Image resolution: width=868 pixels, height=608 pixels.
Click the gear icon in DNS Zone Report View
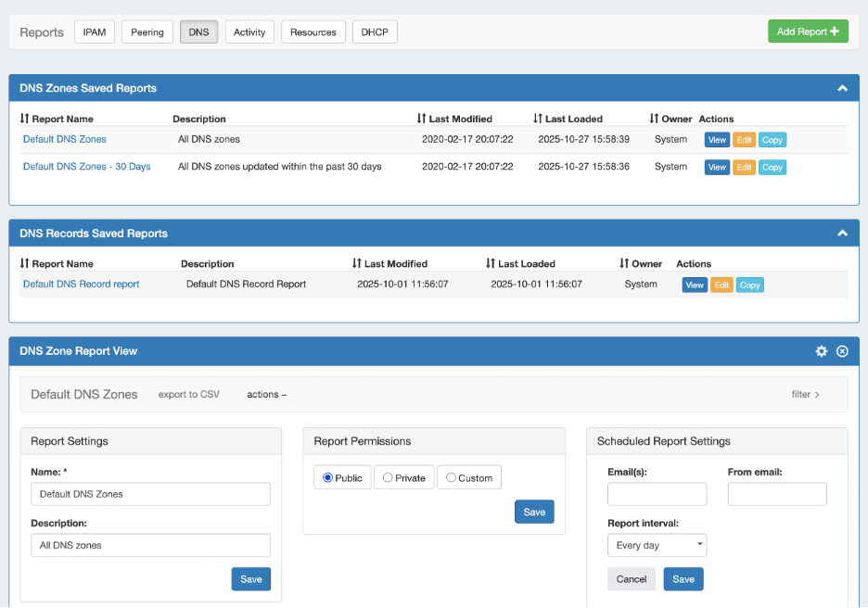821,351
